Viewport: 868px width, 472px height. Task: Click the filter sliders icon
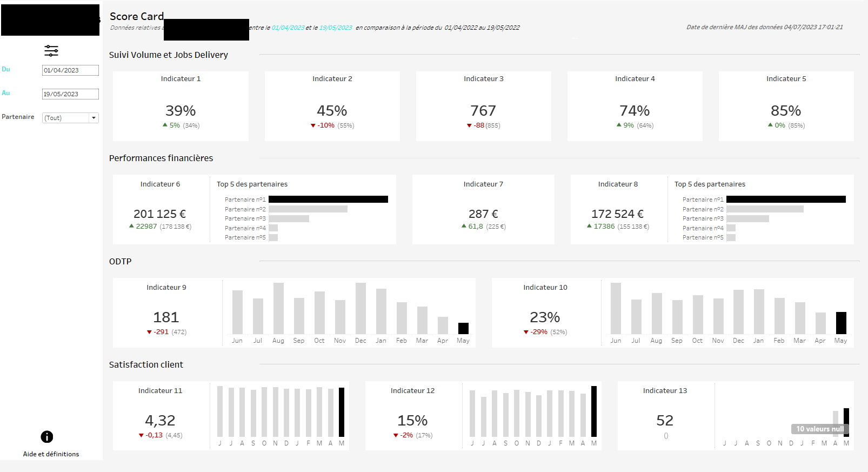click(x=51, y=51)
